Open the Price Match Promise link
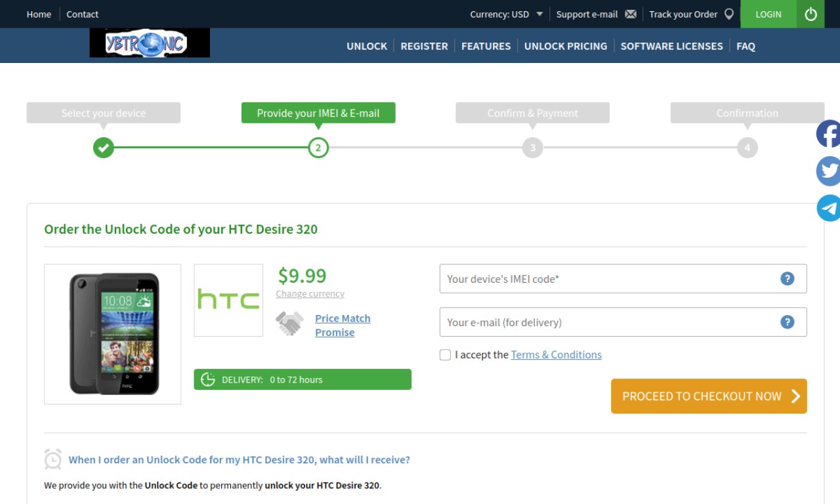This screenshot has width=840, height=504. coord(343,325)
